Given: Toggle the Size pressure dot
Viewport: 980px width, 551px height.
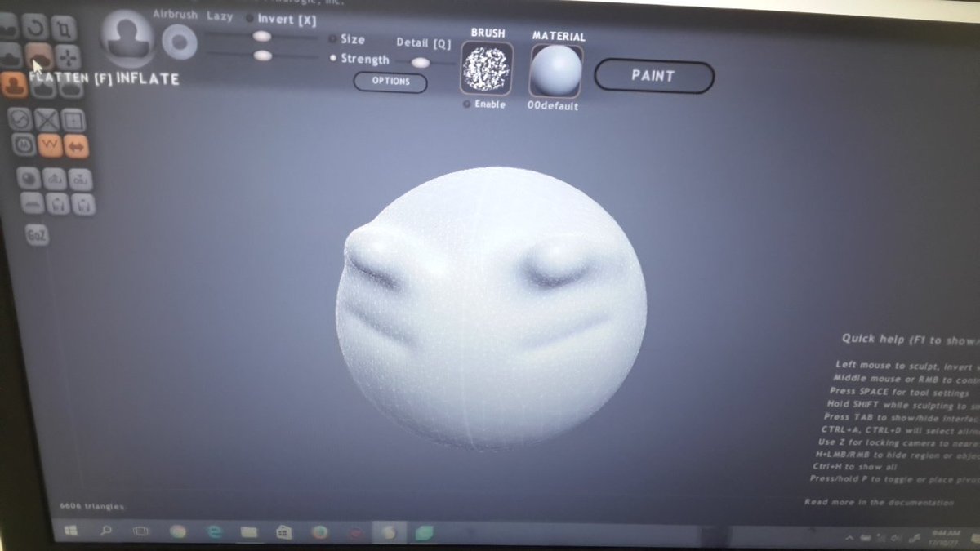Looking at the screenshot, I should click(x=332, y=38).
